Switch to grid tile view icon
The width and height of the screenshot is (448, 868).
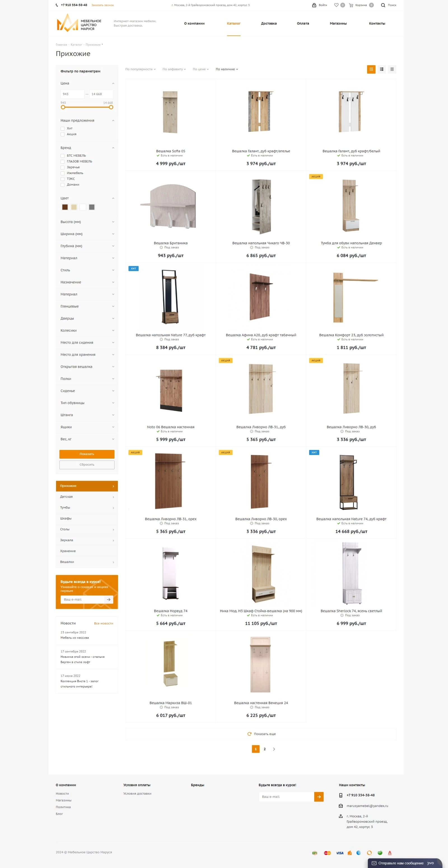[371, 69]
